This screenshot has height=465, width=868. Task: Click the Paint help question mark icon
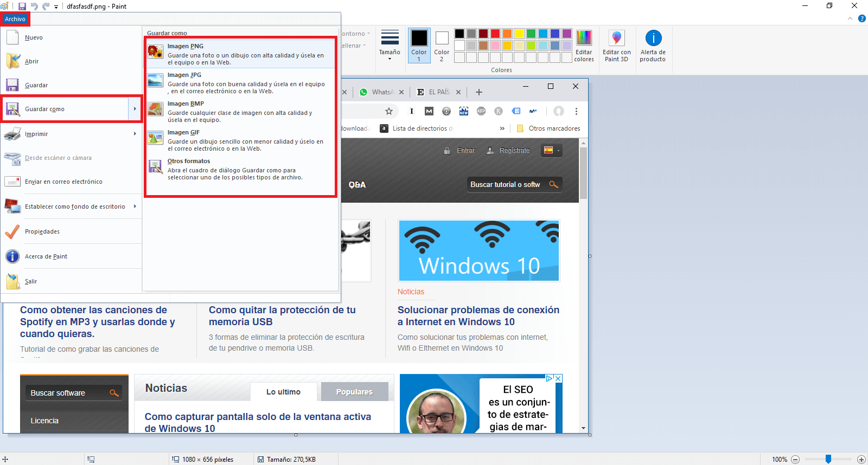[x=862, y=18]
